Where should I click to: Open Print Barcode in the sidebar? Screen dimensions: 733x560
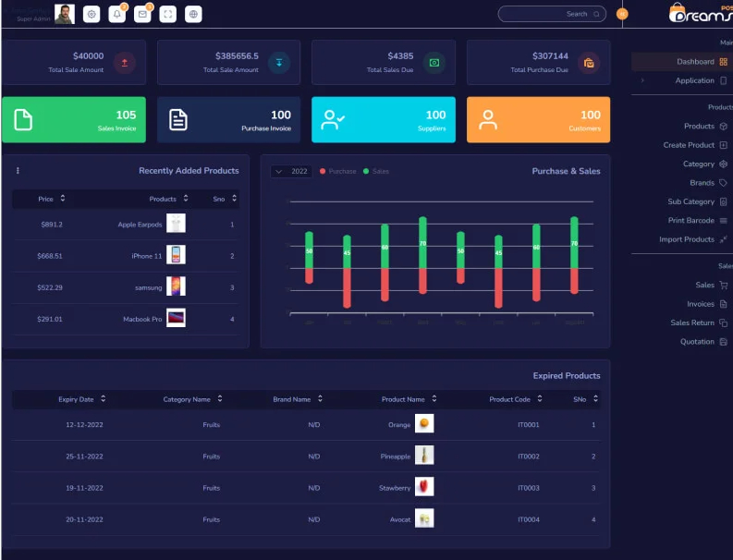690,220
